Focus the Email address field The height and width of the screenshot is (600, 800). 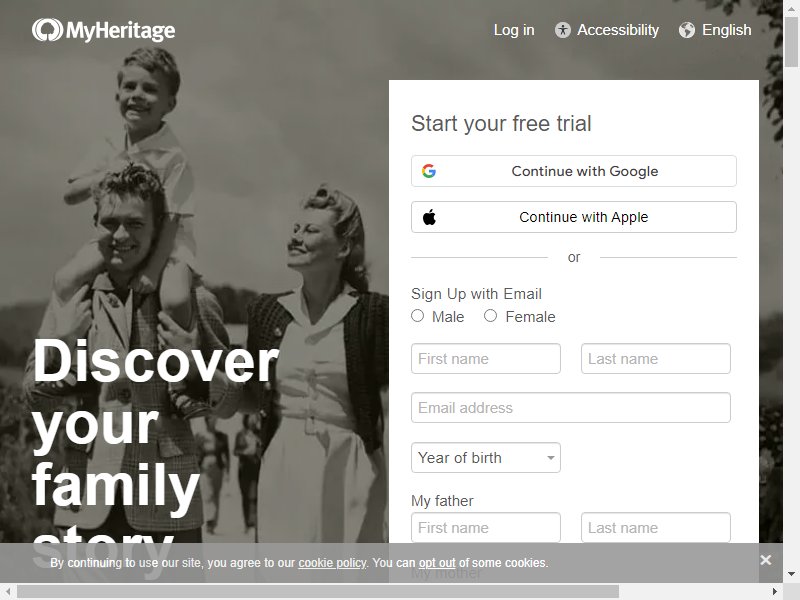570,408
